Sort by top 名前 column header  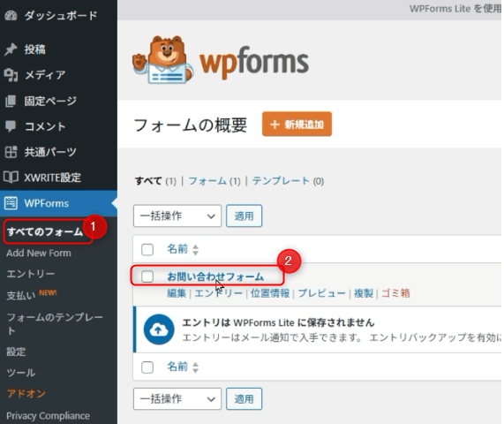tap(177, 249)
